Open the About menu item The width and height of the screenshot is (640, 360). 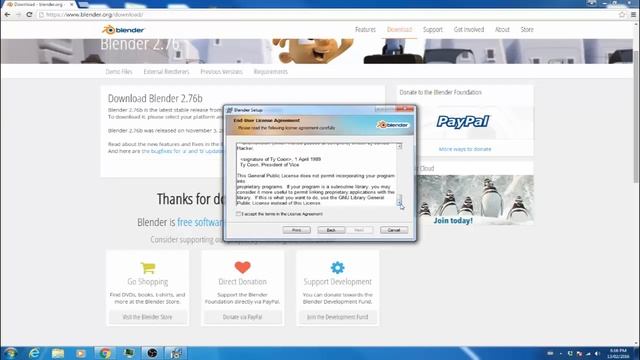click(502, 29)
